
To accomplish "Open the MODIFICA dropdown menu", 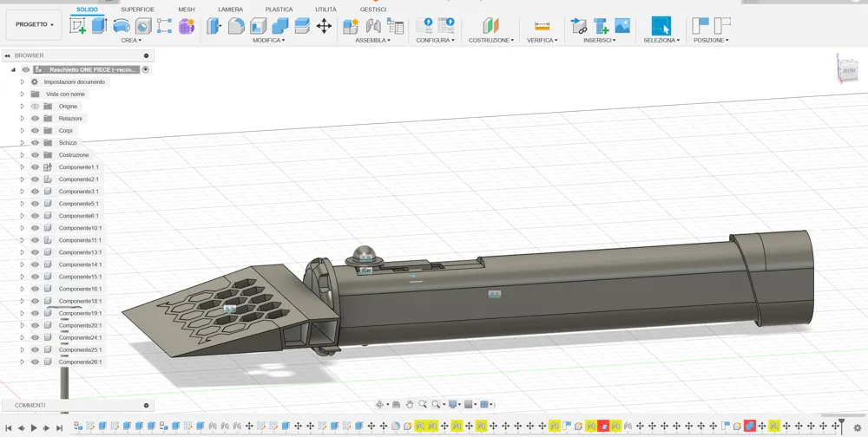I will 269,41.
